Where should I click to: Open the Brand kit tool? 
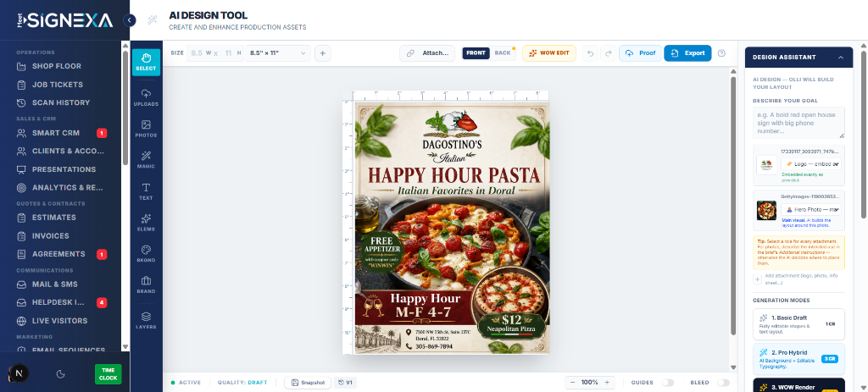pyautogui.click(x=146, y=284)
